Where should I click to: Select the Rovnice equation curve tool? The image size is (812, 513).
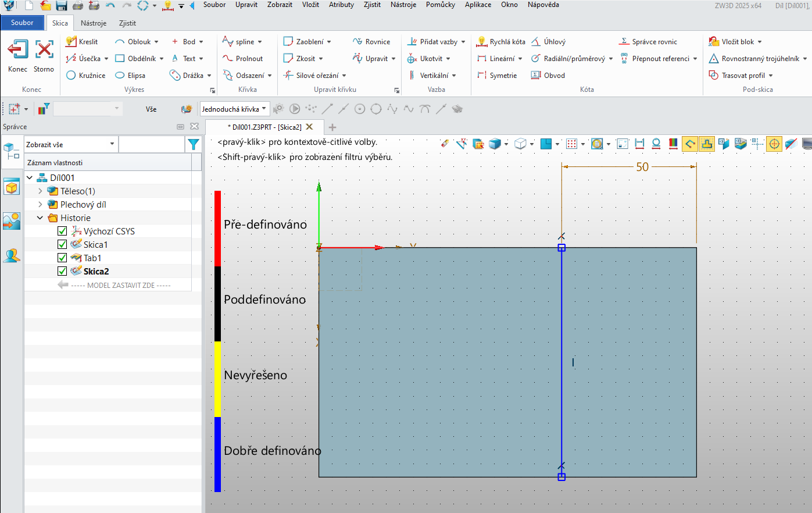pos(371,42)
